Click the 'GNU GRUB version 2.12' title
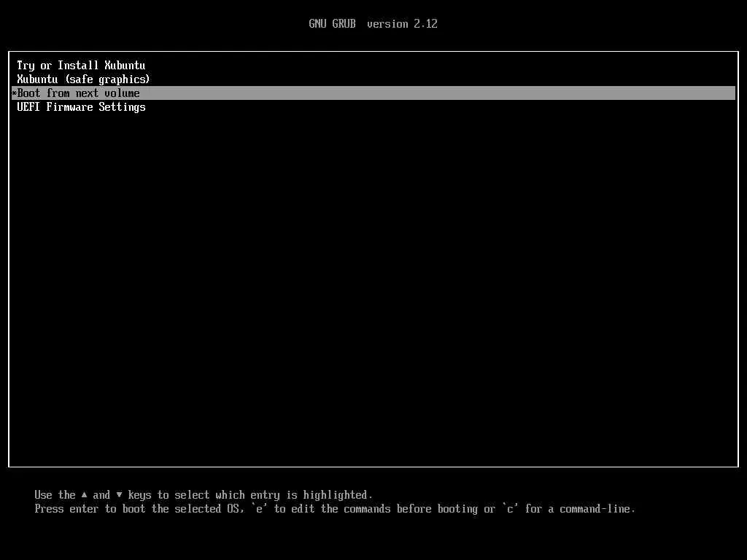 [373, 24]
